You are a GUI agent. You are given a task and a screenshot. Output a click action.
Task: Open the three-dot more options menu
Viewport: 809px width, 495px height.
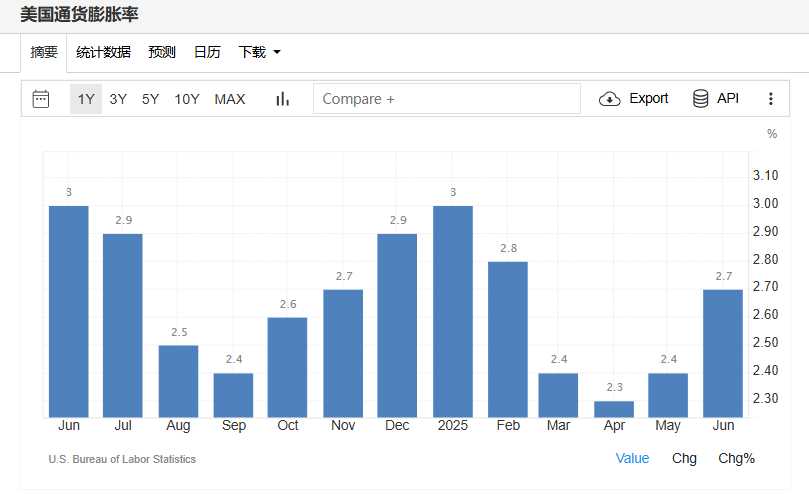(770, 99)
